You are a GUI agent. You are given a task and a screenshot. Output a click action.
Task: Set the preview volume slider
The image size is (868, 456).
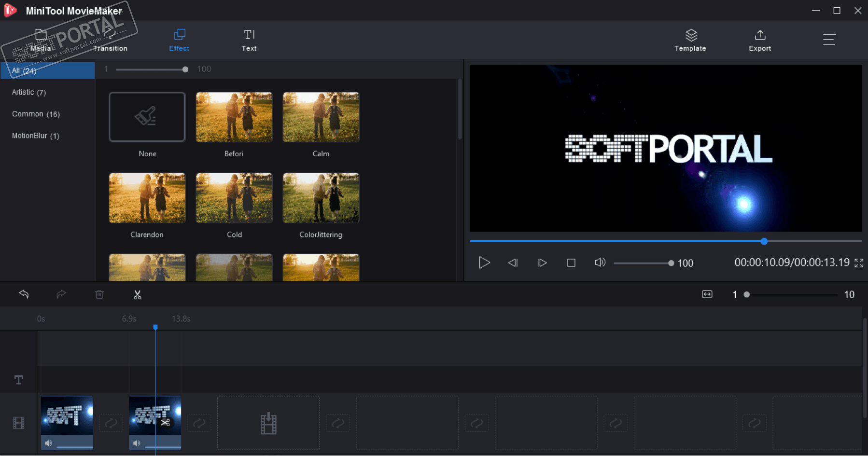(644, 263)
